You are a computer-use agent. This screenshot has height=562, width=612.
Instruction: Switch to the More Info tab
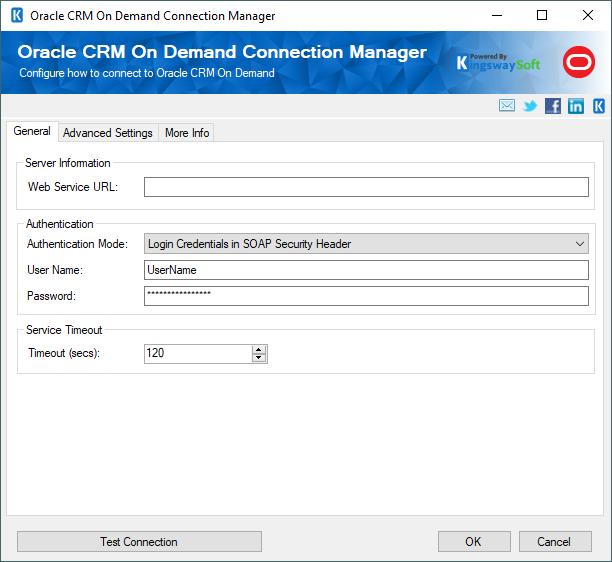(x=187, y=133)
